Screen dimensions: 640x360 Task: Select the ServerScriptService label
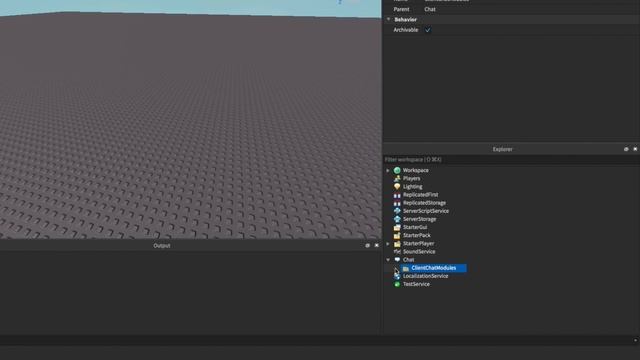pyautogui.click(x=426, y=211)
